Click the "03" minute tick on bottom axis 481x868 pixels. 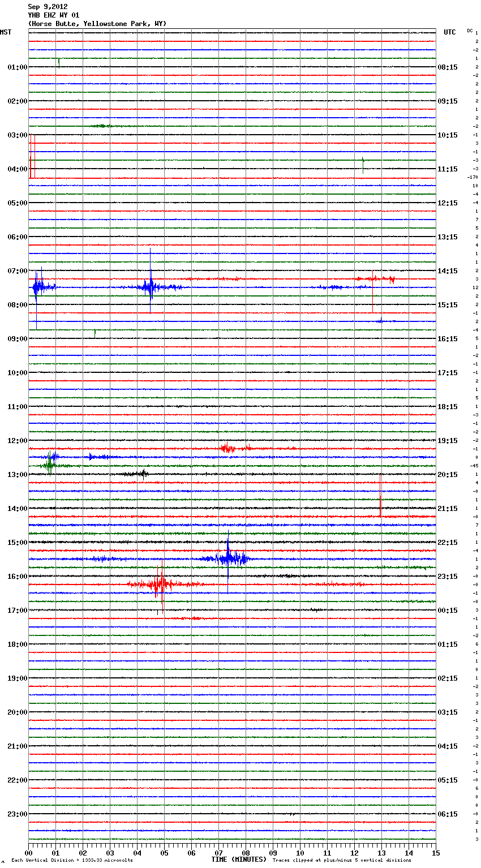point(110,853)
